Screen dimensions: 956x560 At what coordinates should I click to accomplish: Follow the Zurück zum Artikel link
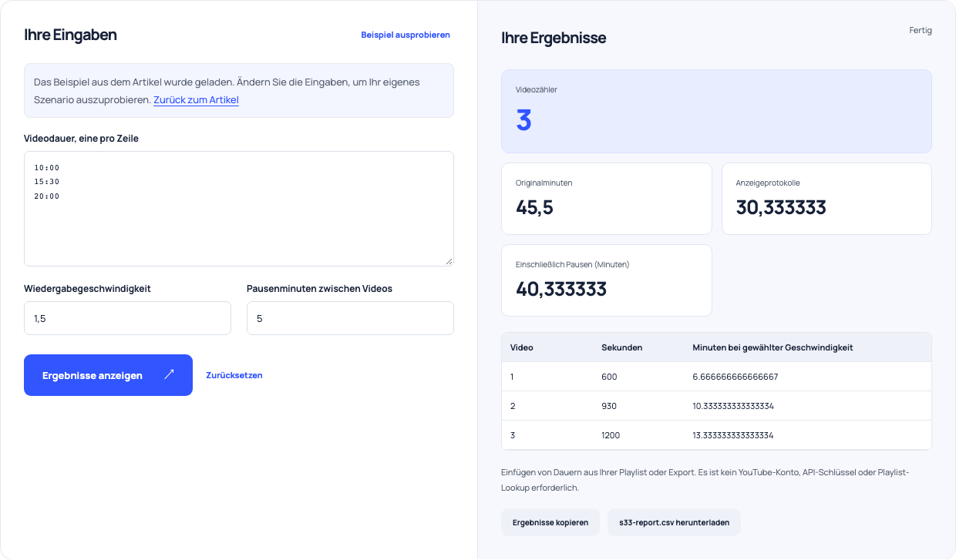[x=196, y=100]
